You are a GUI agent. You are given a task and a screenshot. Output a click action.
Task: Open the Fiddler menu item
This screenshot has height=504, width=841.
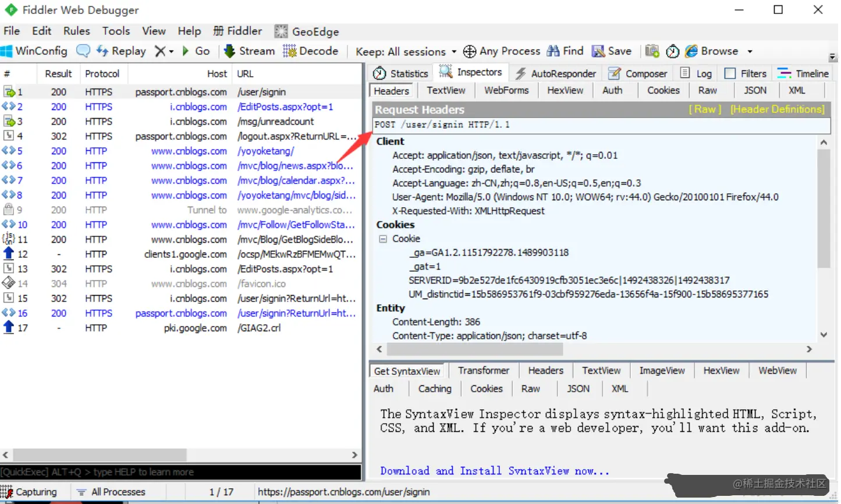pyautogui.click(x=237, y=31)
